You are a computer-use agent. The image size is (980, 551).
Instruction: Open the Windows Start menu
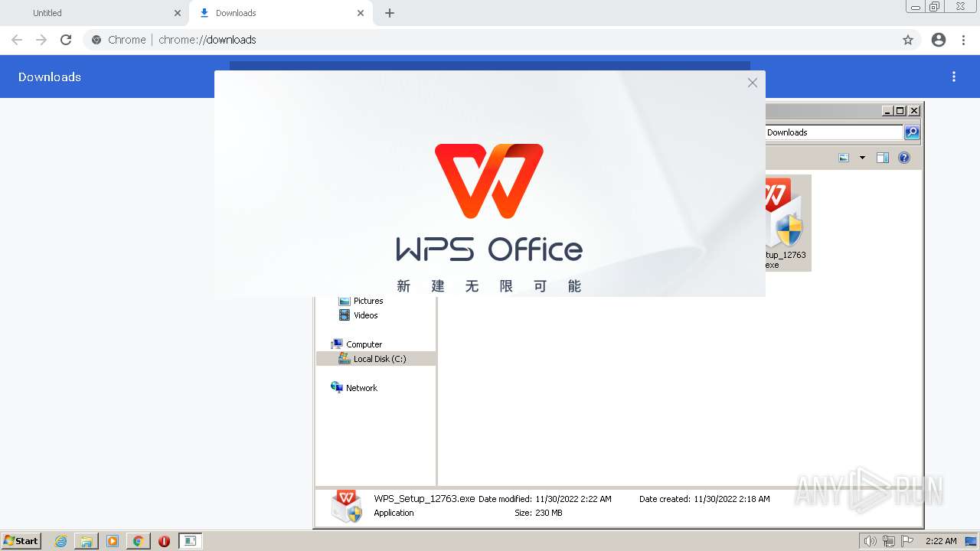[21, 541]
